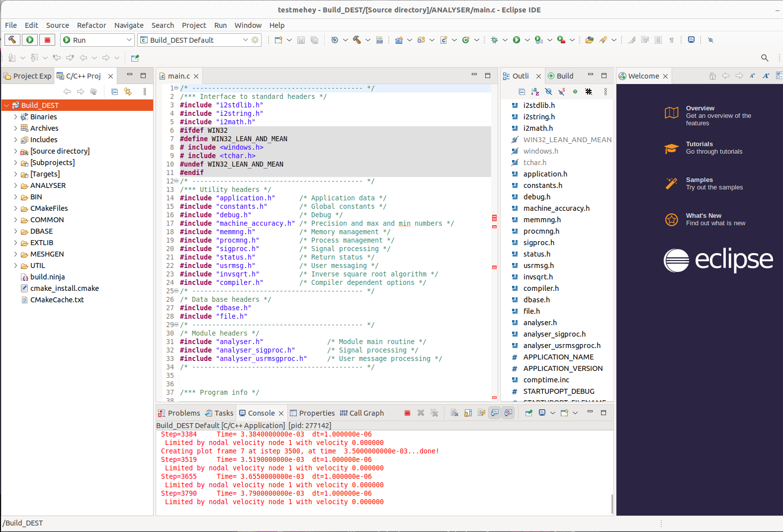The image size is (783, 532).
Task: Click the magnifier search icon at toolbar right
Action: [x=765, y=58]
